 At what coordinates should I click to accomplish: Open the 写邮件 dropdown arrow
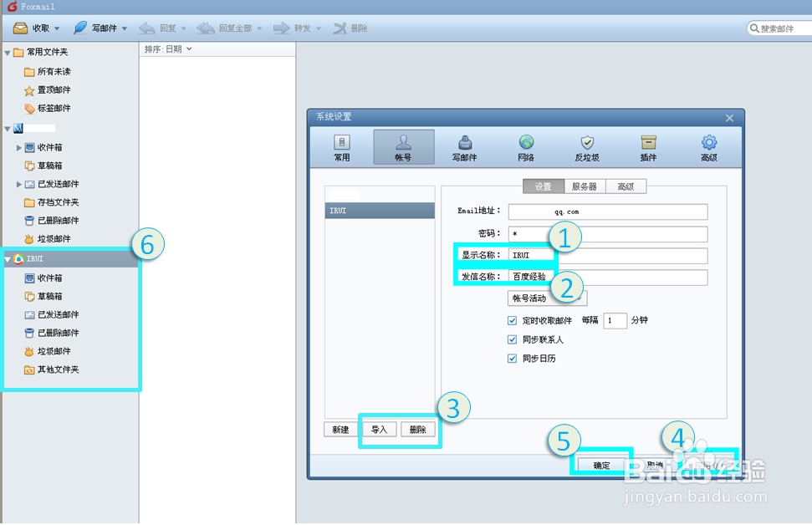click(125, 28)
